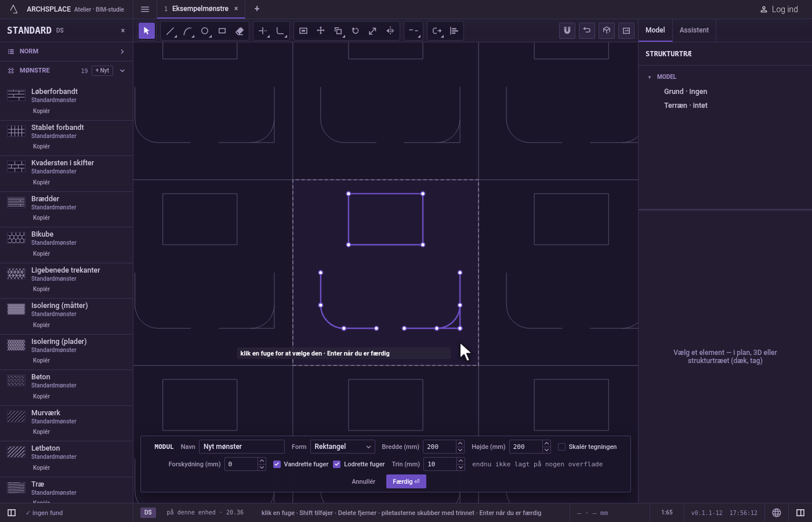The image size is (812, 522).
Task: Click the undo arrow icon
Action: point(587,31)
